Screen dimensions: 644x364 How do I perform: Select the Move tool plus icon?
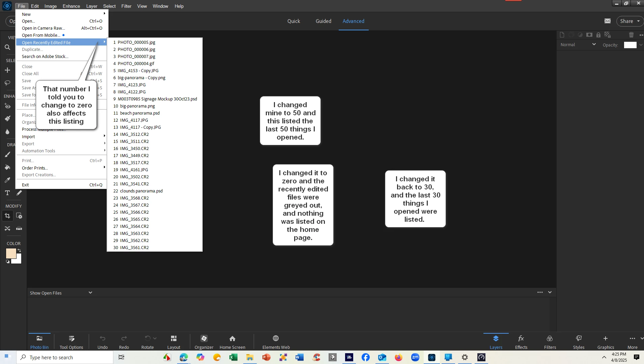pyautogui.click(x=7, y=70)
